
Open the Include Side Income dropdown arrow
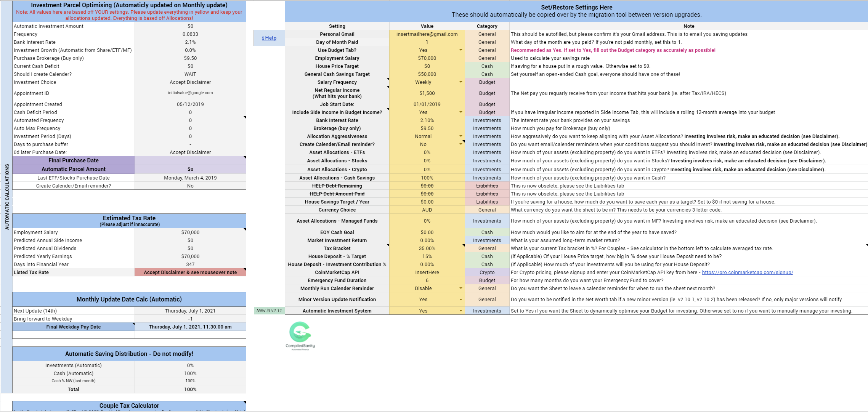tap(460, 112)
